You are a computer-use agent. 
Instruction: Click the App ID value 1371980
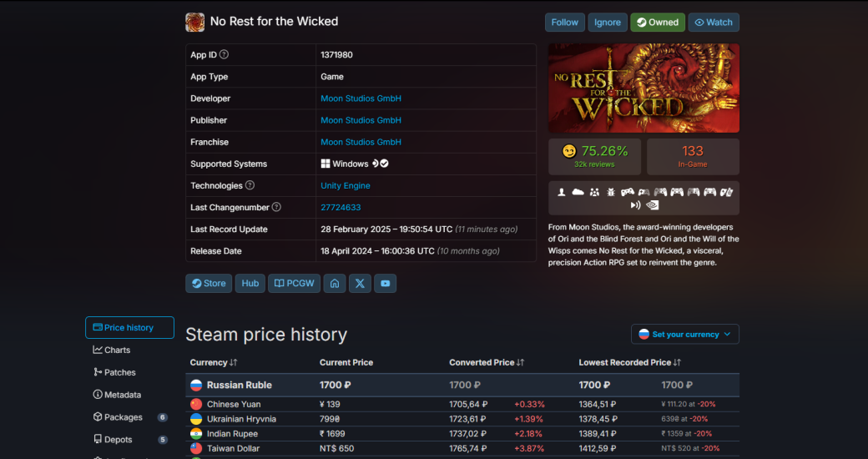click(336, 55)
